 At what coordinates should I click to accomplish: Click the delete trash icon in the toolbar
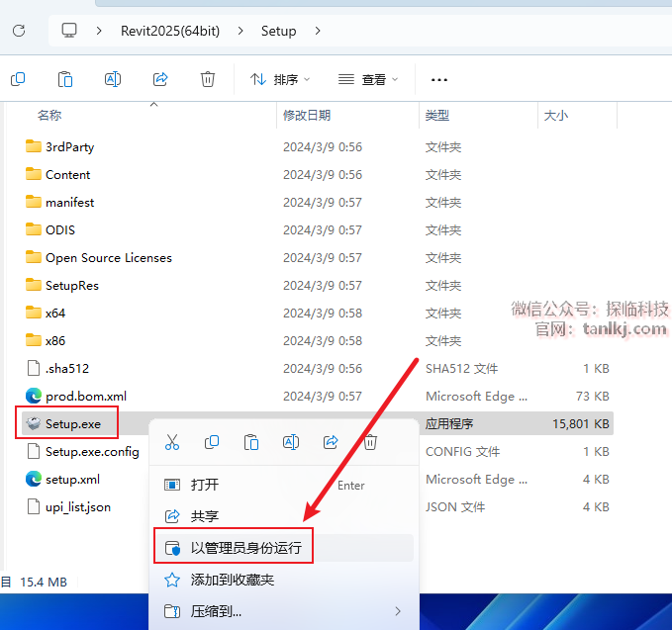(208, 79)
